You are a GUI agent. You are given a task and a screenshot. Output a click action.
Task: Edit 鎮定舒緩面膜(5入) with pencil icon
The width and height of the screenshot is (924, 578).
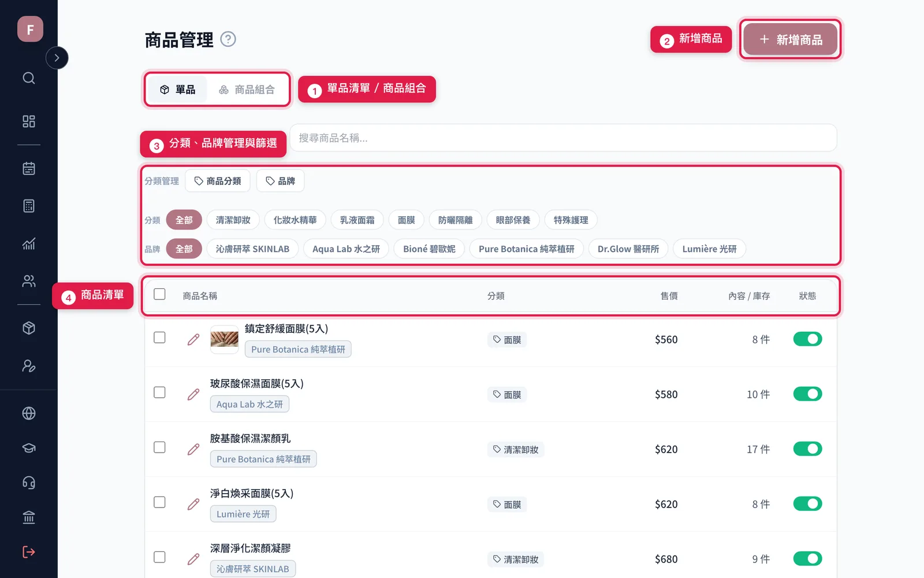(193, 339)
